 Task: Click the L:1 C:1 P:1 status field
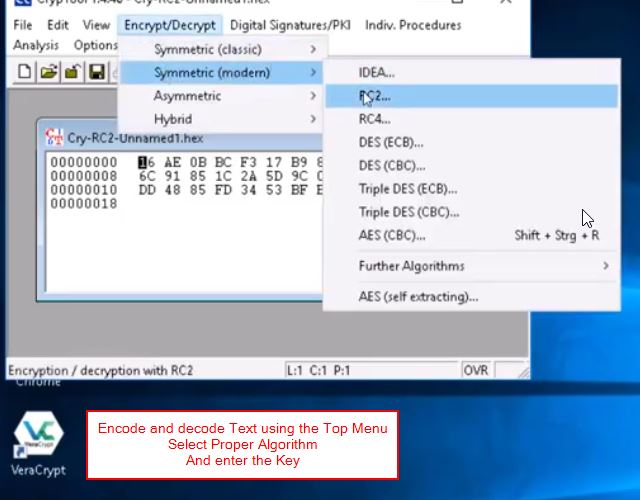coord(371,370)
